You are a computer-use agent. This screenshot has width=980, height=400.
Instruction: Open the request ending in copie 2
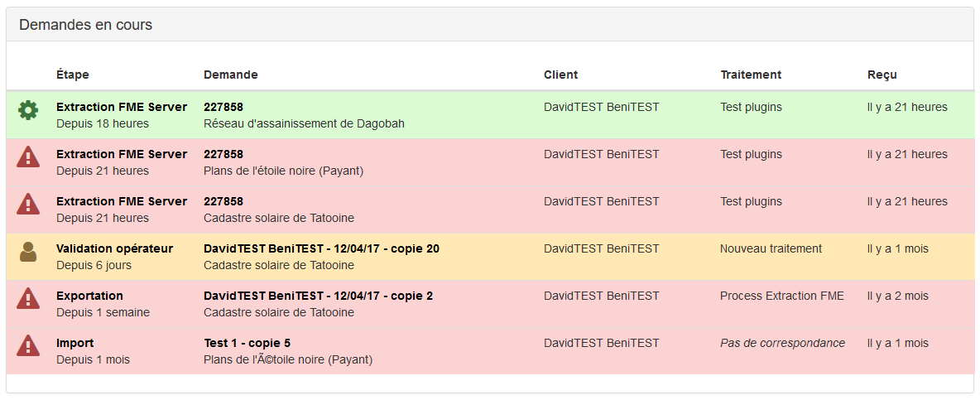(318, 296)
